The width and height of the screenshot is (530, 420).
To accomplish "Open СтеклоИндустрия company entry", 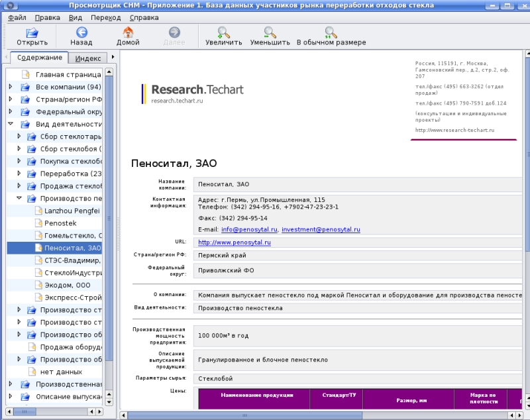I will [x=73, y=273].
